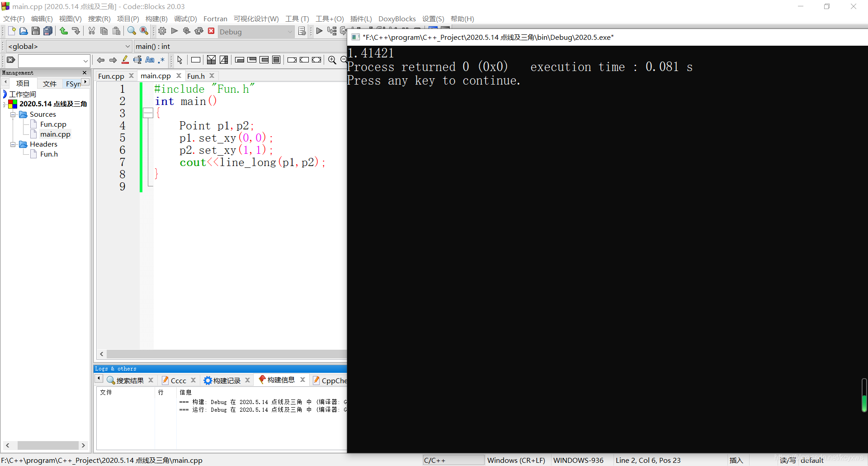
Task: Open the 构建(B) menu
Action: [x=156, y=19]
